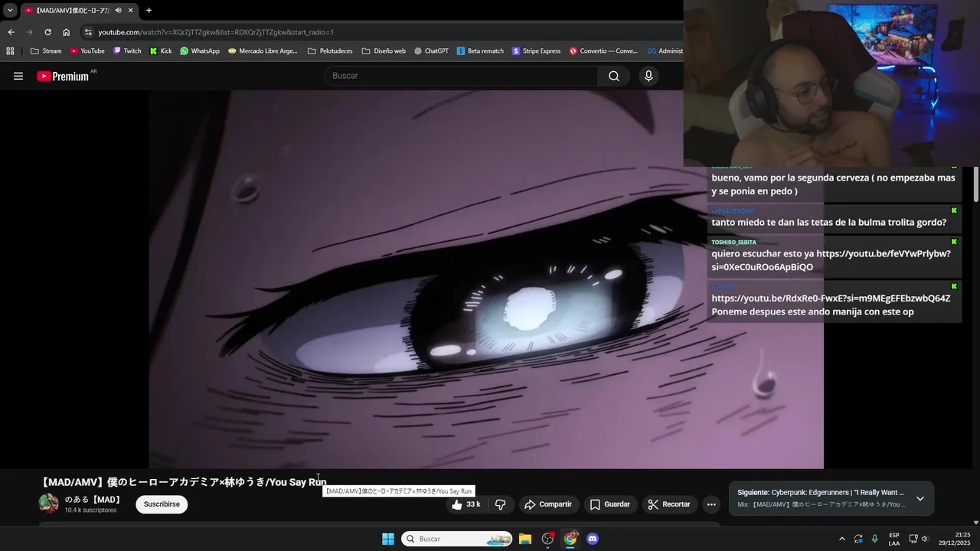The image size is (980, 551).
Task: Switch ESP LAA keyboard language indicator
Action: pyautogui.click(x=894, y=539)
